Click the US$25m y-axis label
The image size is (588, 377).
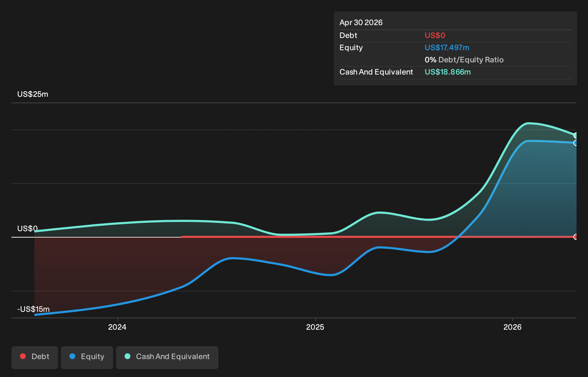[33, 94]
